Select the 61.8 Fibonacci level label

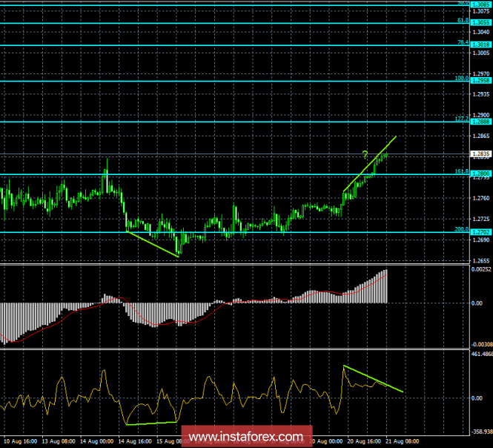[x=463, y=20]
